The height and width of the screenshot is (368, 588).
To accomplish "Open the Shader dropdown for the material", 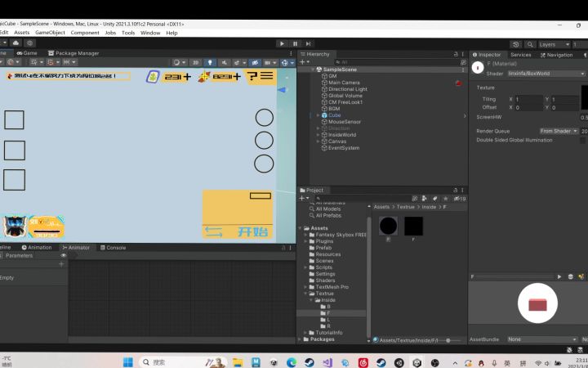I will click(x=546, y=73).
